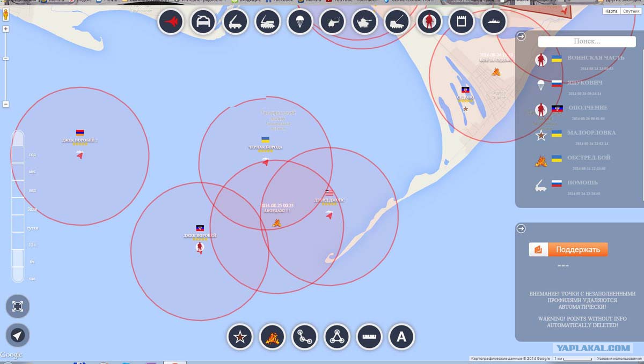
Task: Set time filter to 'сутки' on slider
Action: point(33,228)
